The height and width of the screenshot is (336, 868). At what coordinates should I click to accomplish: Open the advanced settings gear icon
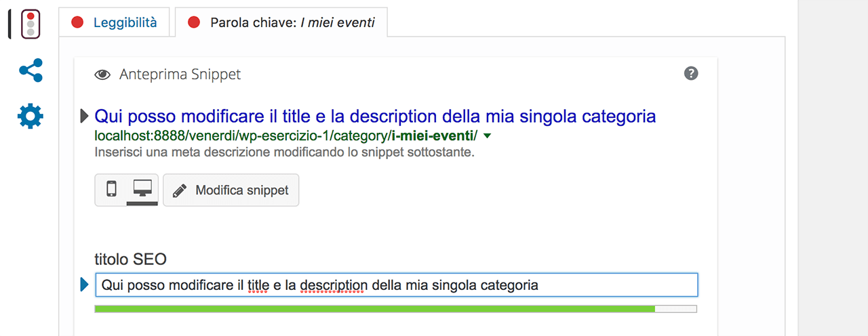coord(31,117)
